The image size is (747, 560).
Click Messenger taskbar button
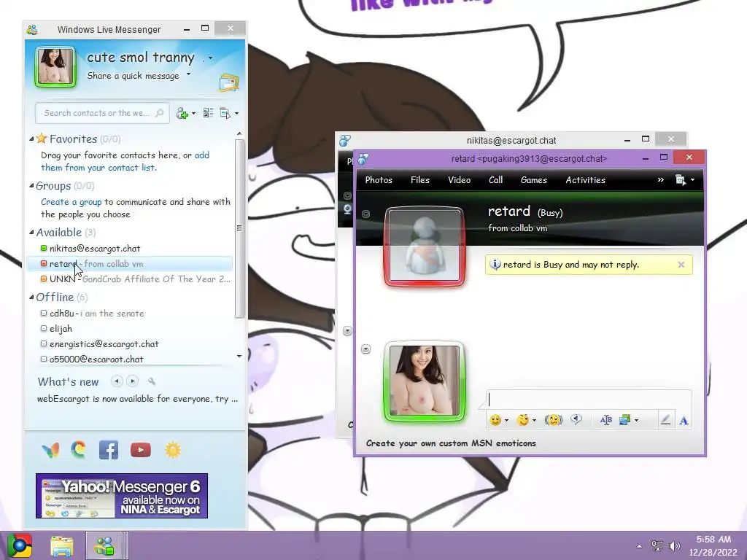104,545
